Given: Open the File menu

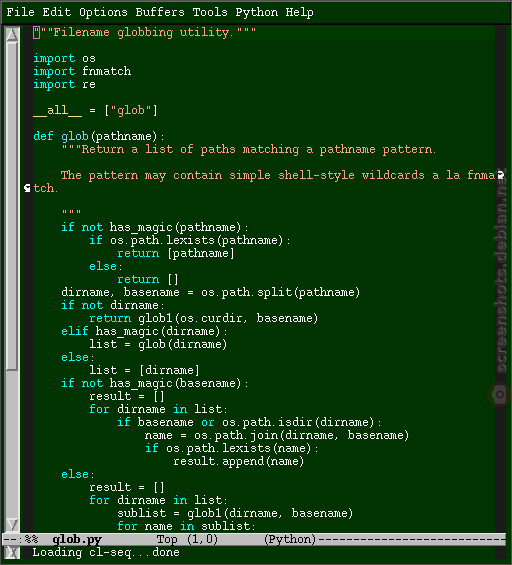Looking at the screenshot, I should coord(21,12).
